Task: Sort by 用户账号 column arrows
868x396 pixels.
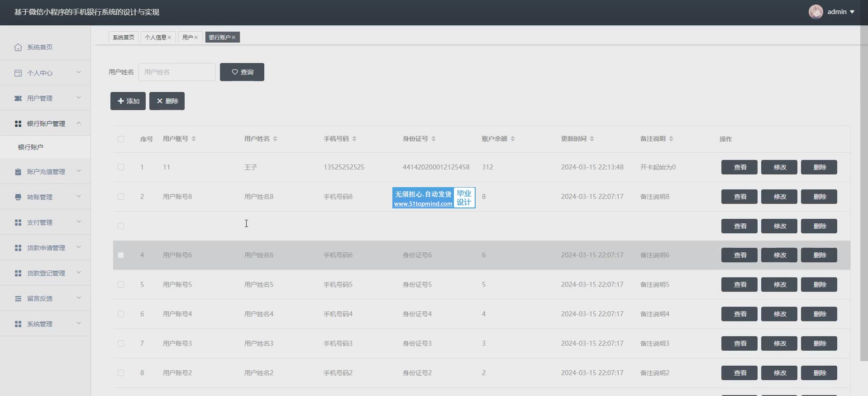Action: point(194,139)
